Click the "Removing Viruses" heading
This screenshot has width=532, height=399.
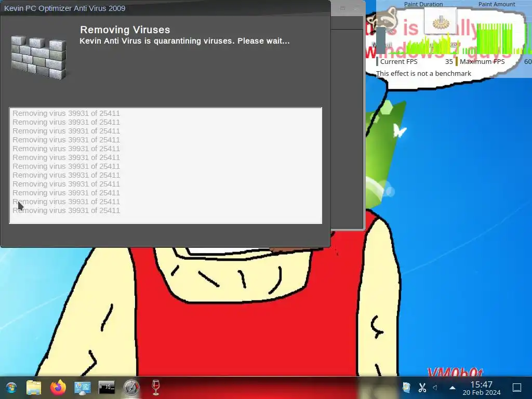pyautogui.click(x=125, y=30)
